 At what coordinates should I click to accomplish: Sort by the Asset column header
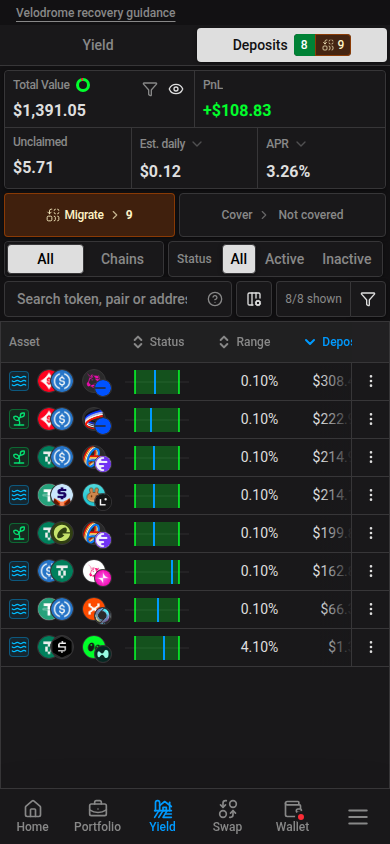point(24,342)
